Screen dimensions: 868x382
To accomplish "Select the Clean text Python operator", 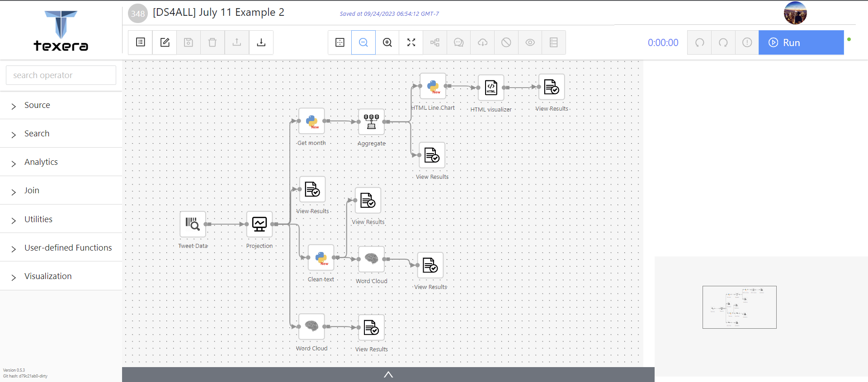I will point(321,257).
